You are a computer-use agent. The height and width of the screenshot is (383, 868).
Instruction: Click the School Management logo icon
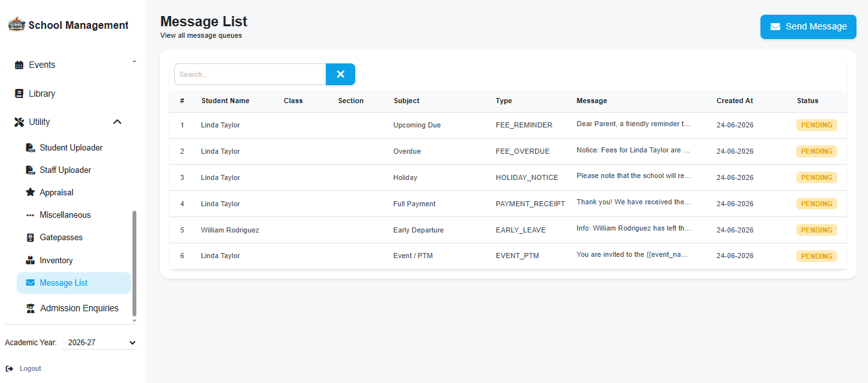(16, 25)
